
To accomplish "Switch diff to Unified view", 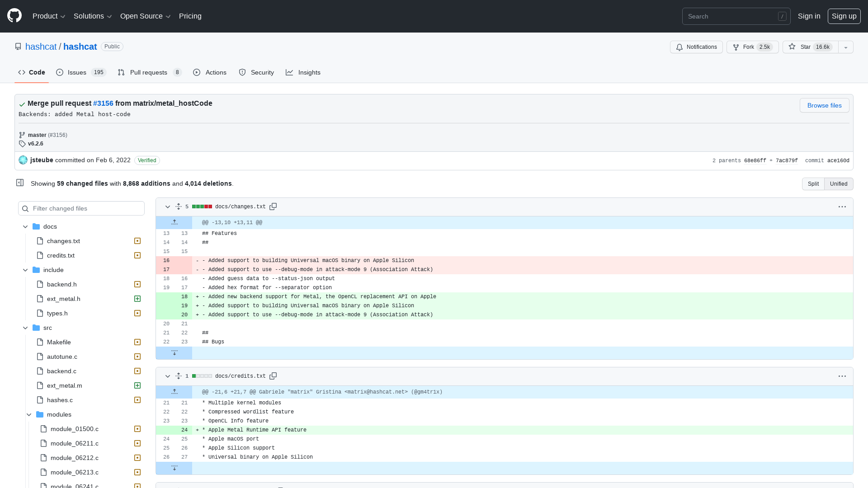I will point(839,184).
